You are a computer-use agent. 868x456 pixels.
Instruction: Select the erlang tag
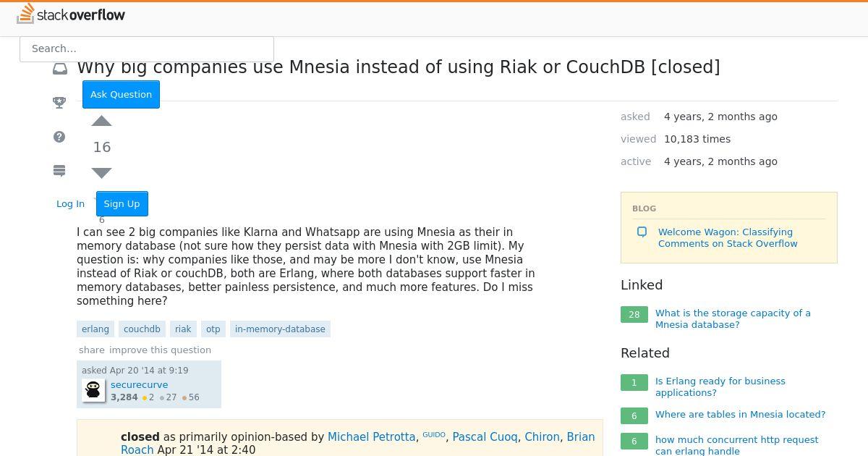95,329
